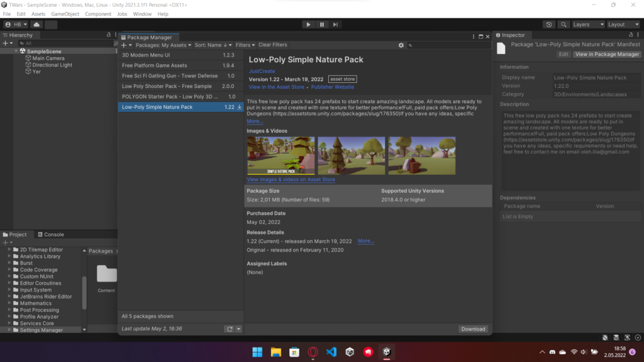
Task: Click the Download button
Action: coord(473,329)
